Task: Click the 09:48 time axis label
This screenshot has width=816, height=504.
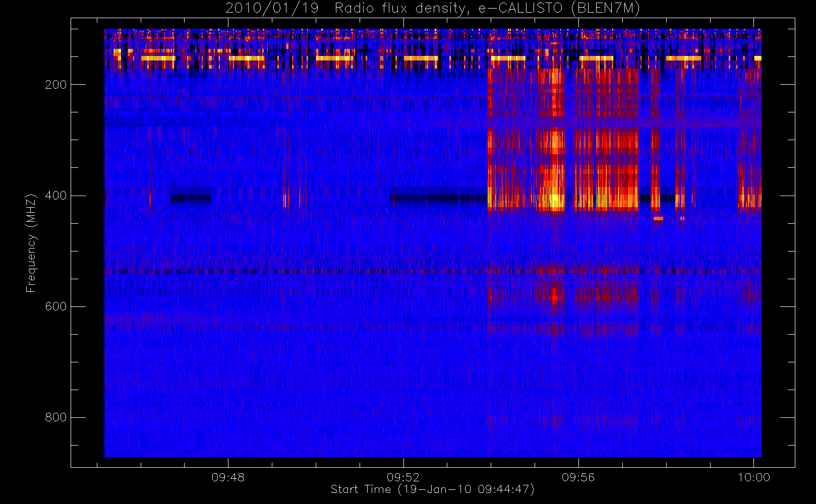Action: pyautogui.click(x=228, y=477)
